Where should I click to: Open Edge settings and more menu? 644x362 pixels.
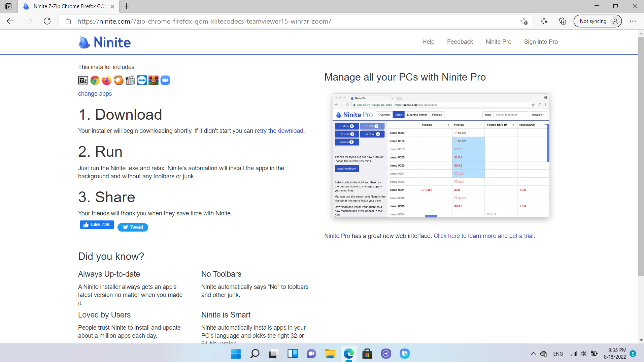point(633,21)
